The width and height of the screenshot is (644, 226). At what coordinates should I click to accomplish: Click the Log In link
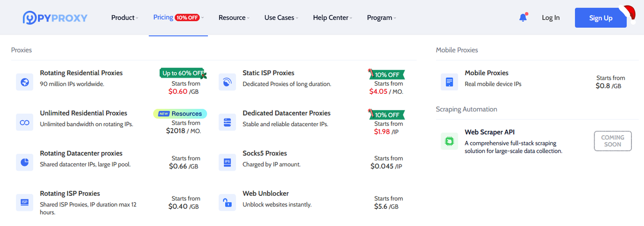550,18
